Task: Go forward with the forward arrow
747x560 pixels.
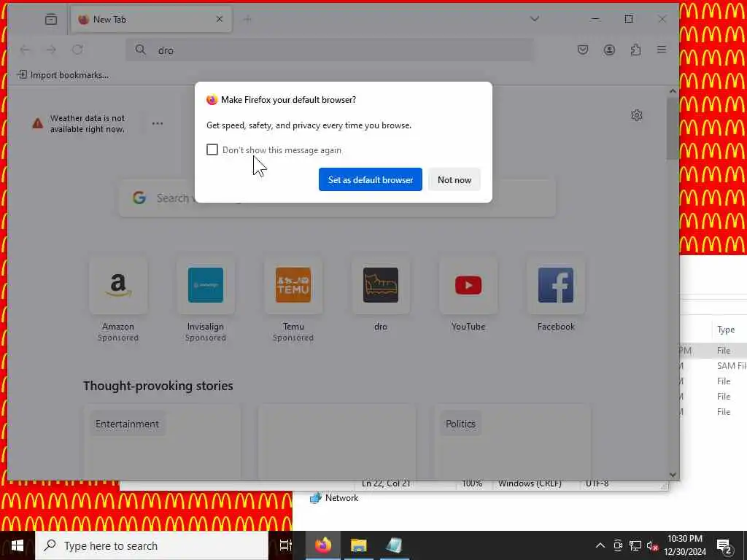Action: [x=51, y=50]
